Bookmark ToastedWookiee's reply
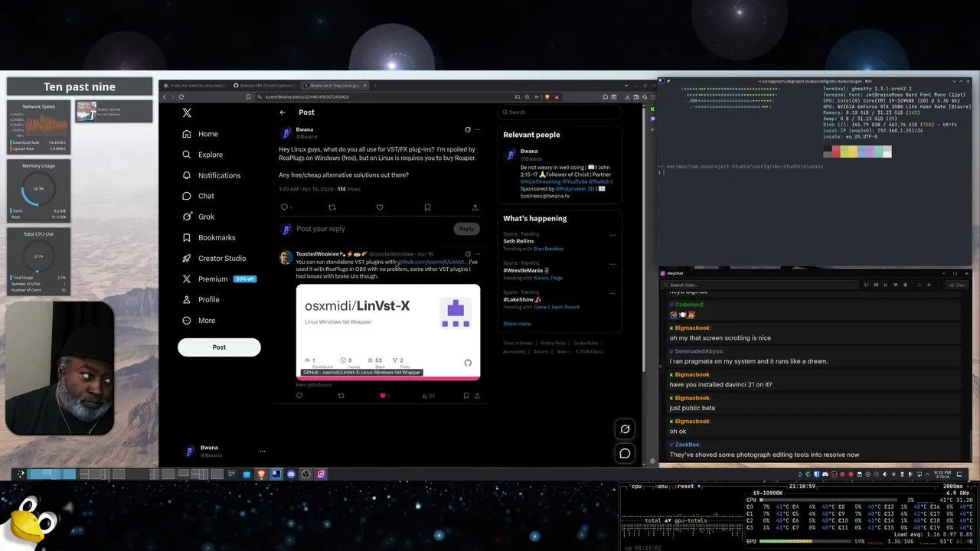Viewport: 980px width, 551px height. coord(465,396)
